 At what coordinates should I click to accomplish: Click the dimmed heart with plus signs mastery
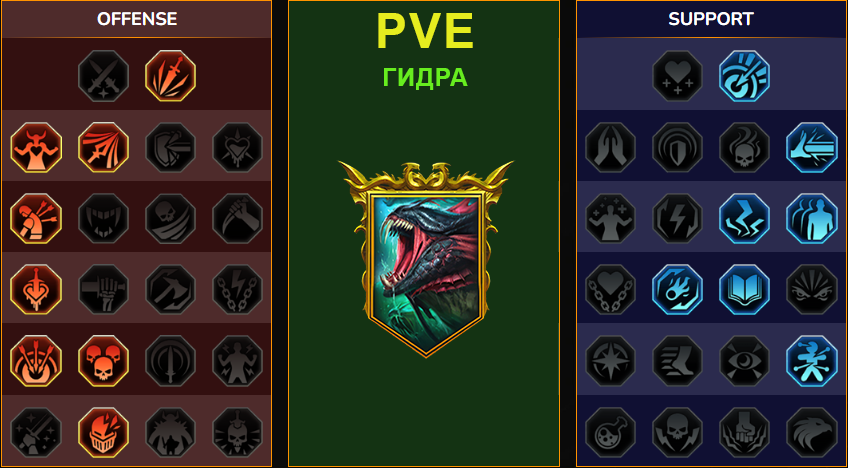(x=678, y=76)
